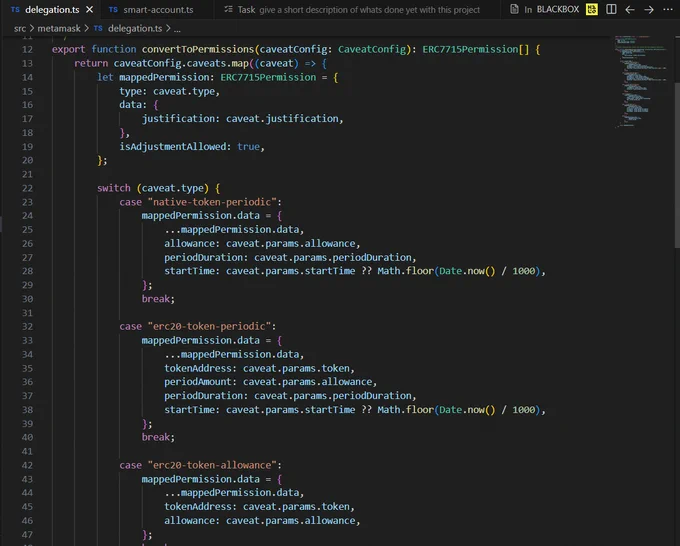Click 'periodAmount' key on line 36

[x=198, y=382]
